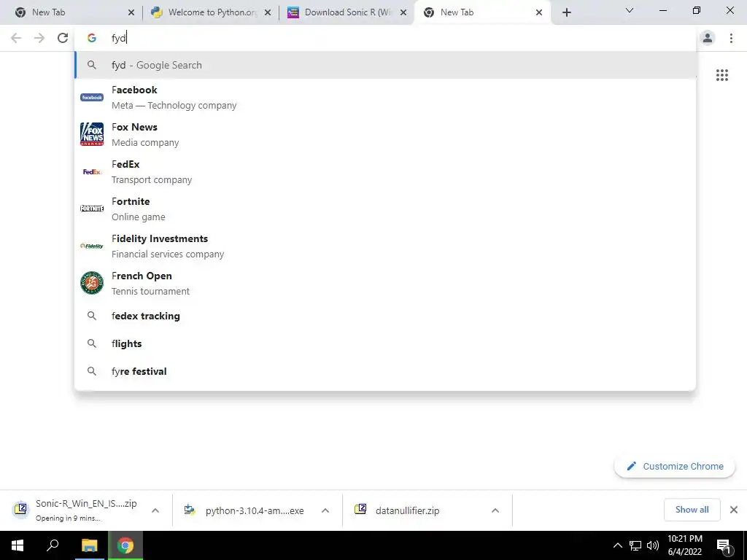
Task: Switch to Welcome to Python.org tab
Action: coord(211,12)
